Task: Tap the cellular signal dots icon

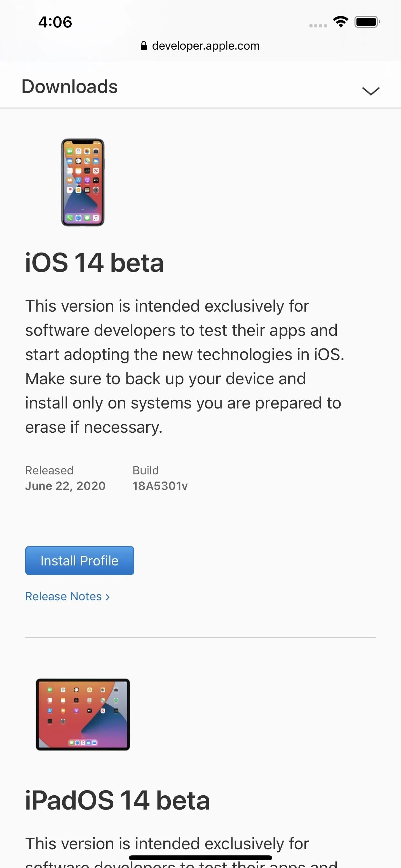Action: 318,26
